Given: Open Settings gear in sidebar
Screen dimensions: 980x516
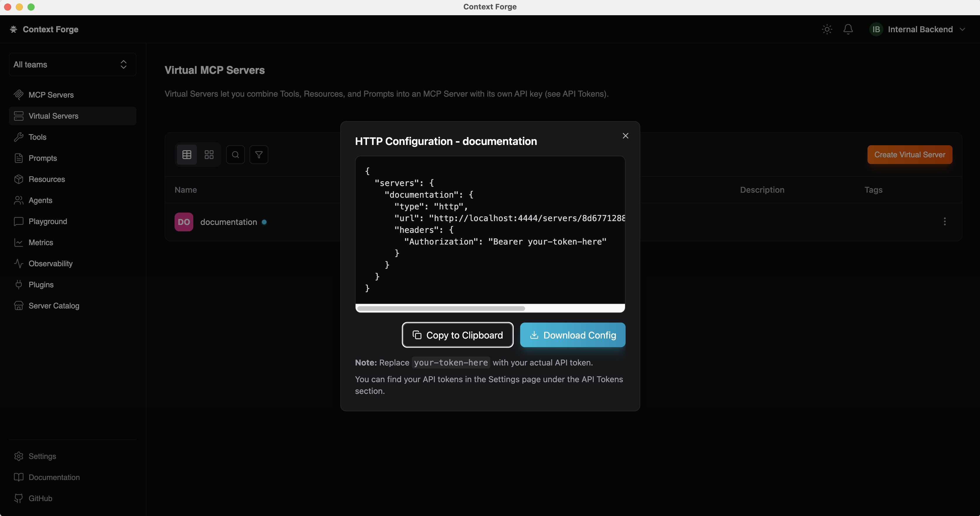Looking at the screenshot, I should point(19,456).
